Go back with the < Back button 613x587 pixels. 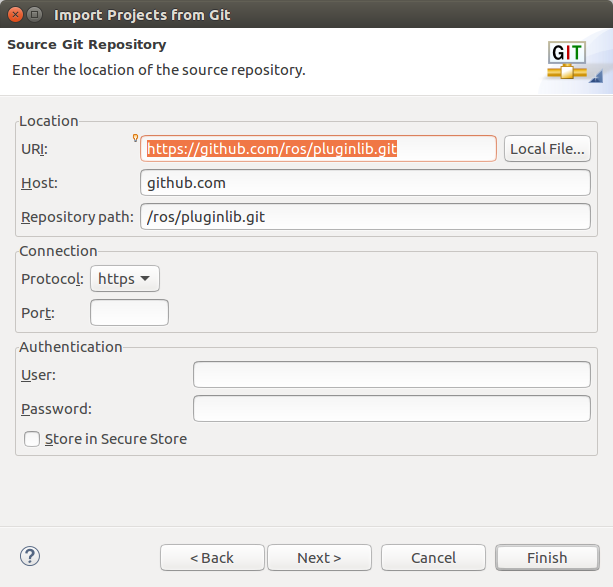[x=212, y=558]
